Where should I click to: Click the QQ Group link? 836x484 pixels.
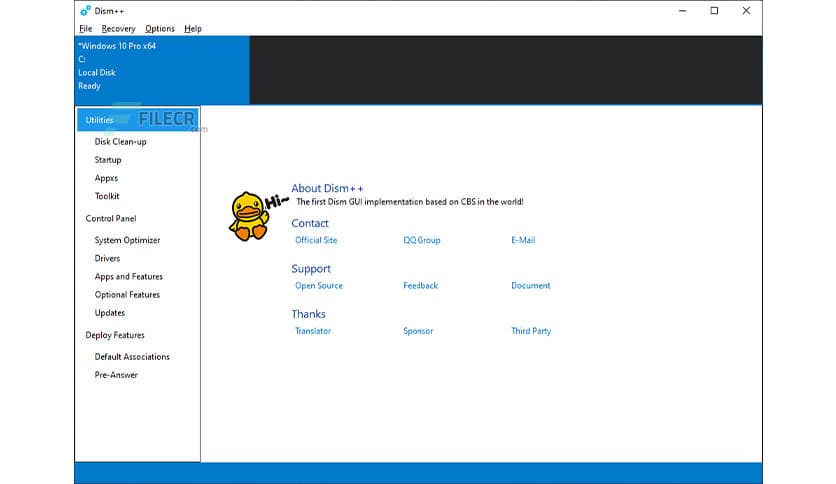(x=422, y=240)
